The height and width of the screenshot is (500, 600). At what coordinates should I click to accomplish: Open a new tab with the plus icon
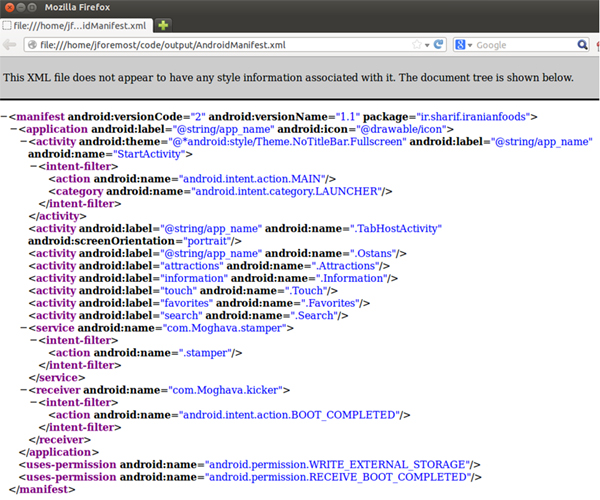pos(163,26)
